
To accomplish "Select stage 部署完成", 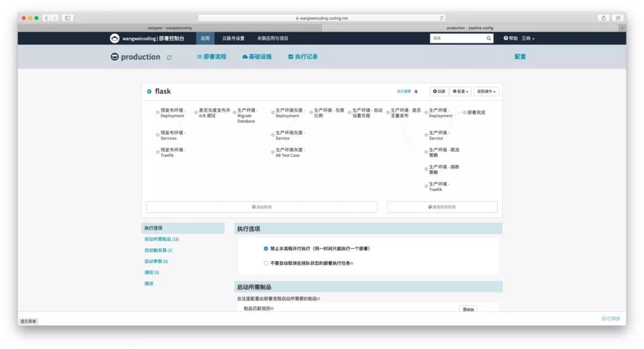I will tap(475, 112).
